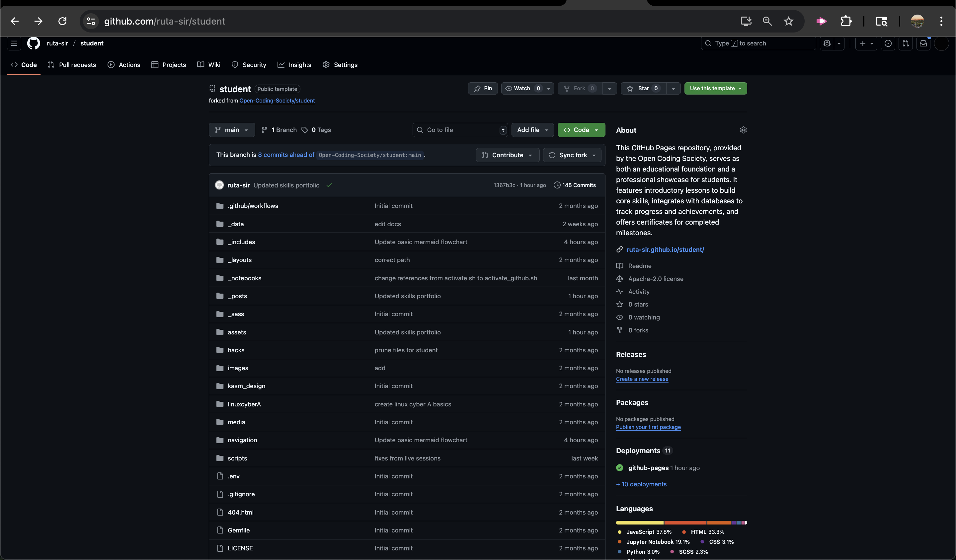This screenshot has height=560, width=956.
Task: Go back using browser back arrow
Action: (15, 21)
